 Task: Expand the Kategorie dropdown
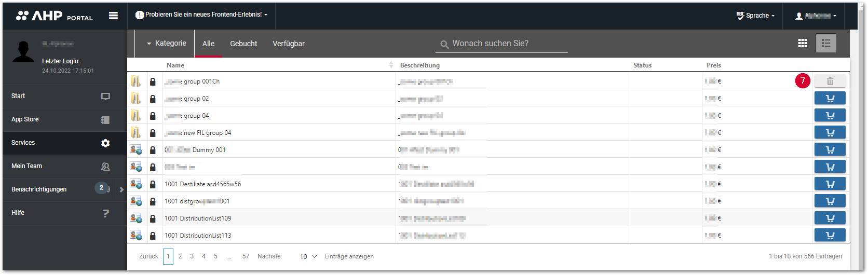pos(166,43)
